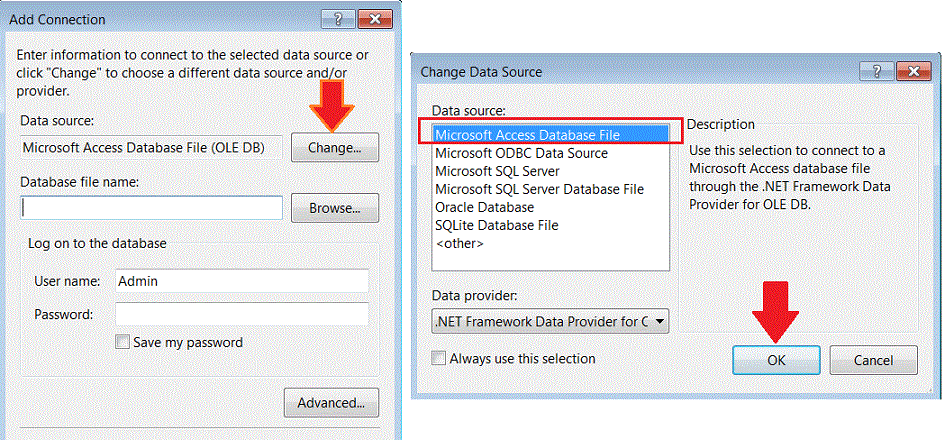945x440 pixels.
Task: Close the Add Connection dialog
Action: pyautogui.click(x=375, y=19)
